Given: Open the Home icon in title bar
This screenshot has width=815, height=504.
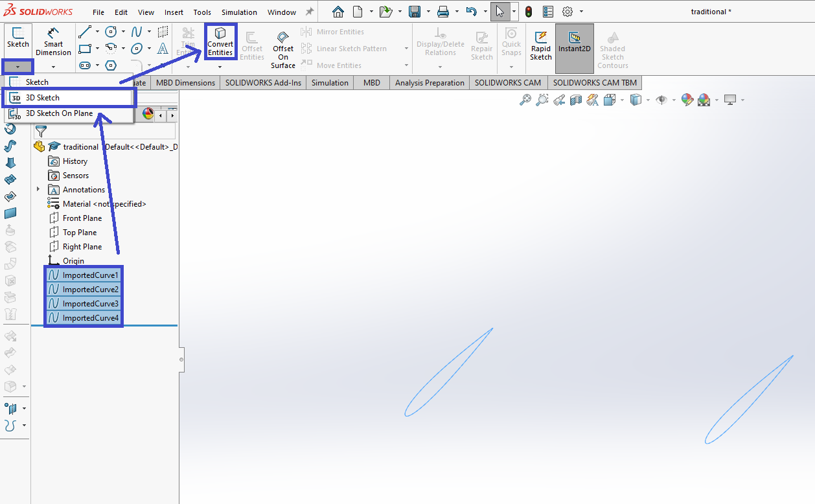Looking at the screenshot, I should coord(338,12).
